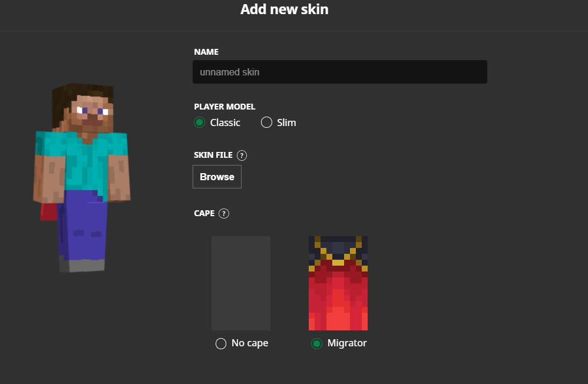Click the Steve skin preview model
The height and width of the screenshot is (384, 588).
coord(82,177)
